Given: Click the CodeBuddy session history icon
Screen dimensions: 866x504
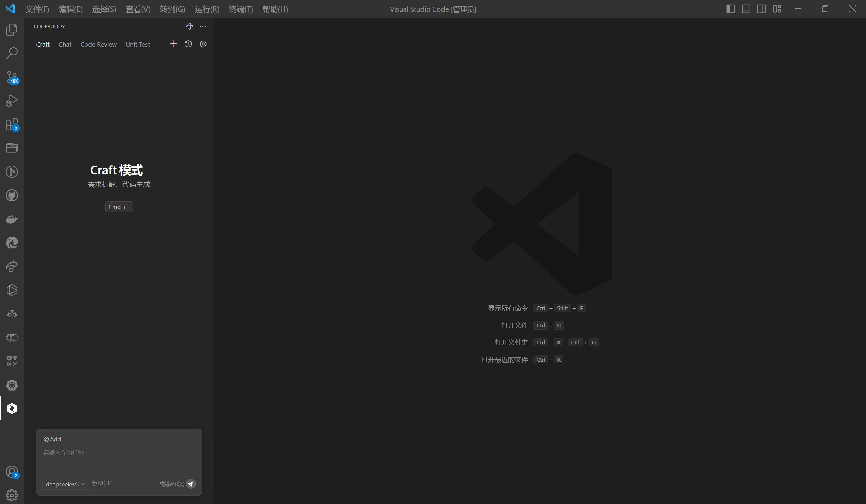Looking at the screenshot, I should 188,44.
